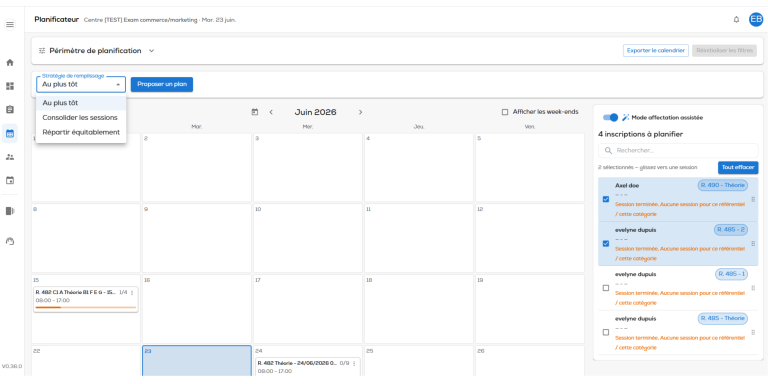Click day 19 calendar cell
Image resolution: width=768 pixels, height=384 pixels.
530,309
